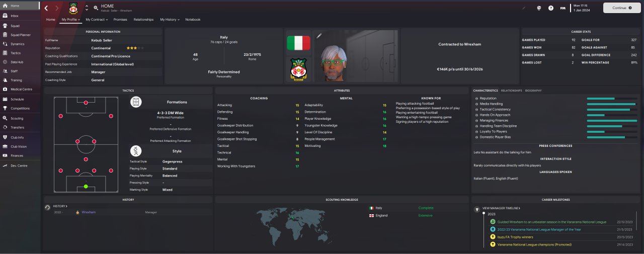
Task: Switch to the Promises tab
Action: [120, 20]
